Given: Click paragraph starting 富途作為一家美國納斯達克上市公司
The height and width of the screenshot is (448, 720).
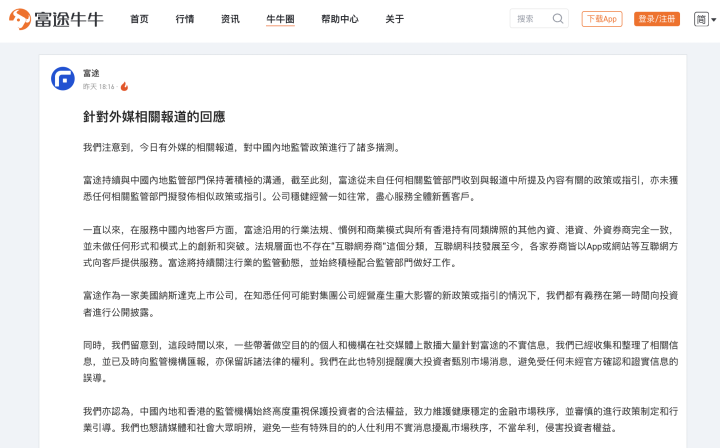Looking at the screenshot, I should (381, 304).
